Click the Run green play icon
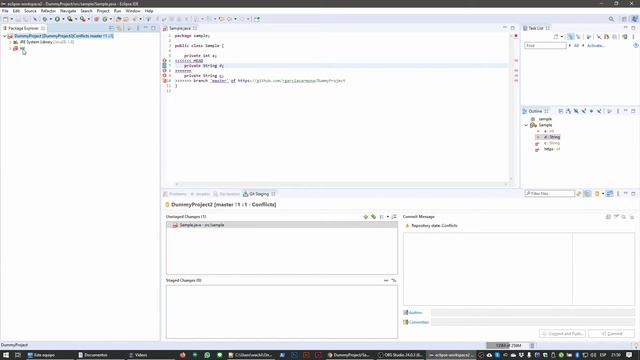 tap(57, 19)
